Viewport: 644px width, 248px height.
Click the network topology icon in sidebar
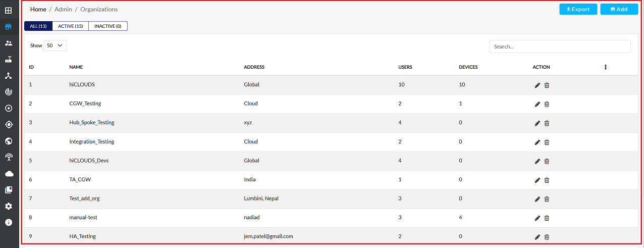point(9,76)
